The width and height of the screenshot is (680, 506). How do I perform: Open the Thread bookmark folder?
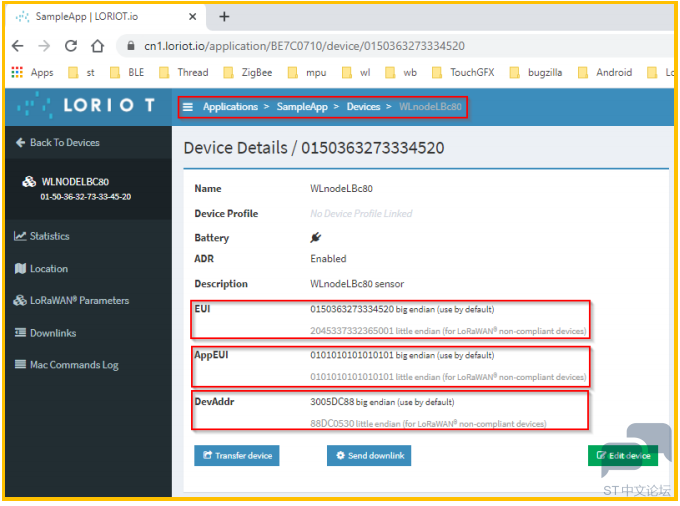pyautogui.click(x=184, y=72)
